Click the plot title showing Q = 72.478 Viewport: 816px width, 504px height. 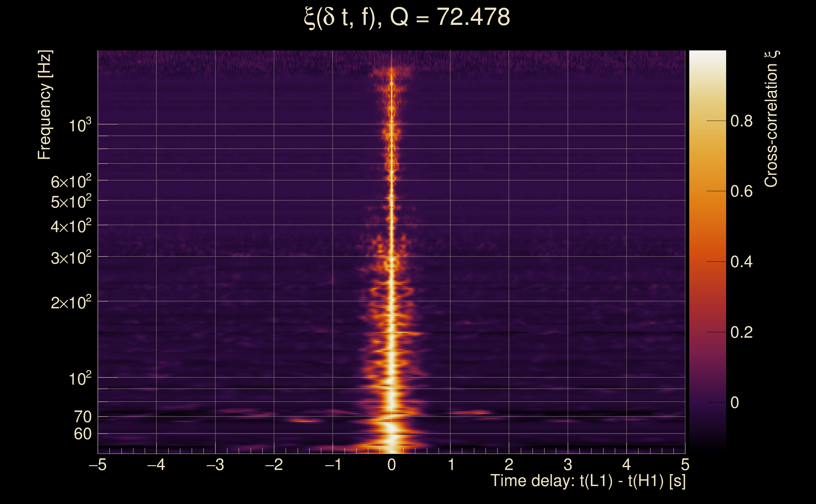[x=407, y=17]
